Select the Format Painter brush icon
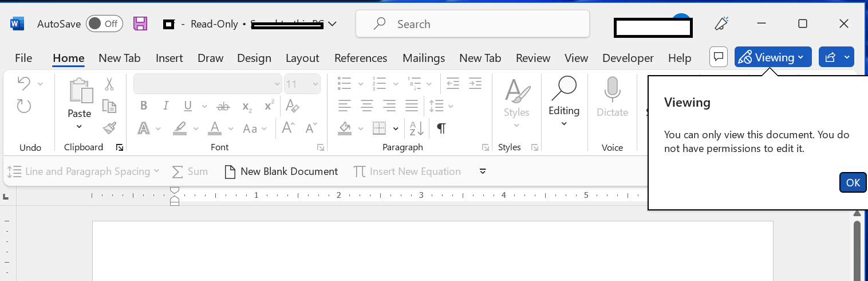This screenshot has height=281, width=868. [x=109, y=127]
